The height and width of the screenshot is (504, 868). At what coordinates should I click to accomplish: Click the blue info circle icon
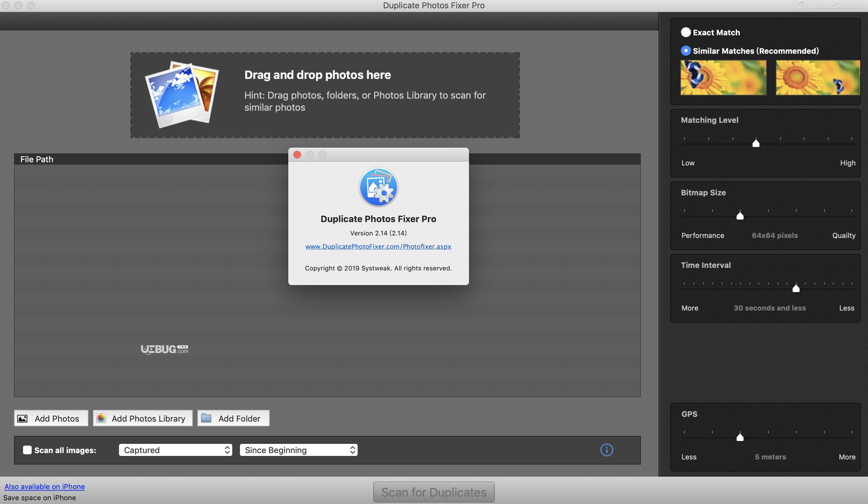point(606,450)
